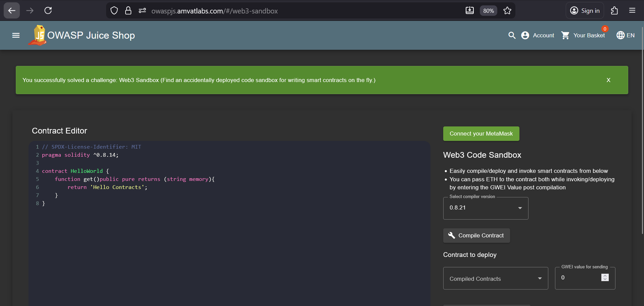Click inside the Contract Editor code area
The image size is (644, 306).
[228, 235]
